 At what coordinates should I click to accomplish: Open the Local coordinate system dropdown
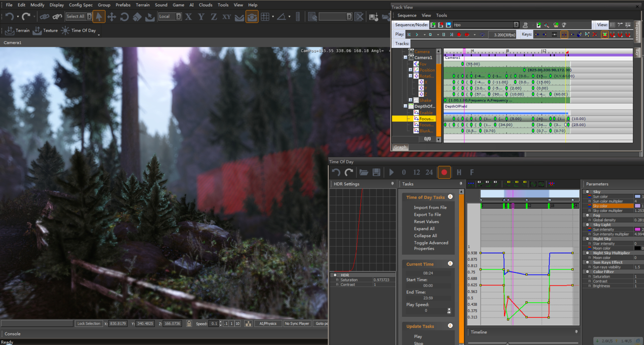click(x=170, y=17)
